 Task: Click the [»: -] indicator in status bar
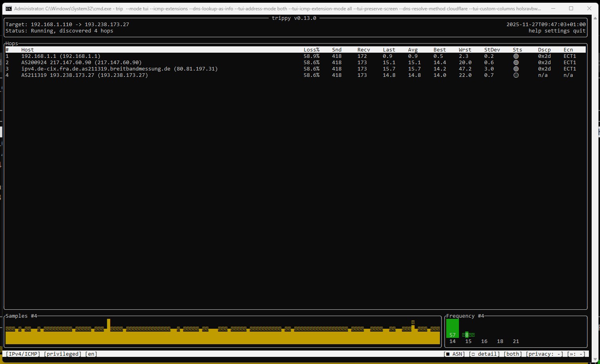576,354
